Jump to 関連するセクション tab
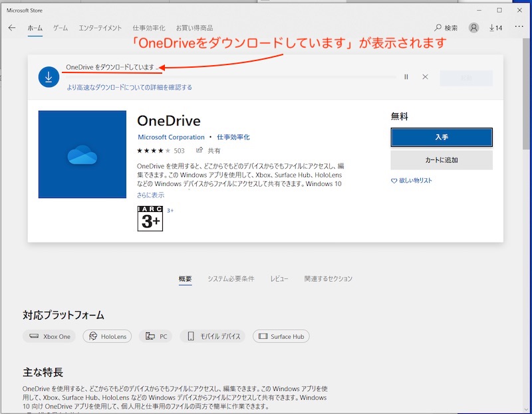This screenshot has width=532, height=414. tap(329, 278)
